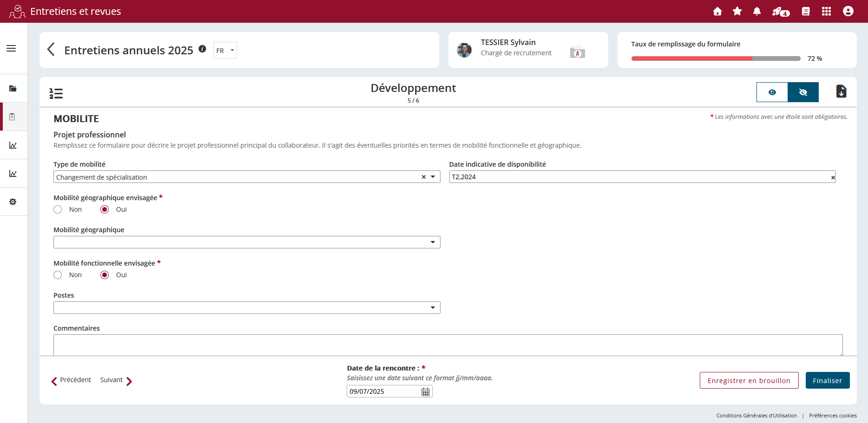Select 'Oui' for Mobilité fonctionnelle envisagée

105,275
